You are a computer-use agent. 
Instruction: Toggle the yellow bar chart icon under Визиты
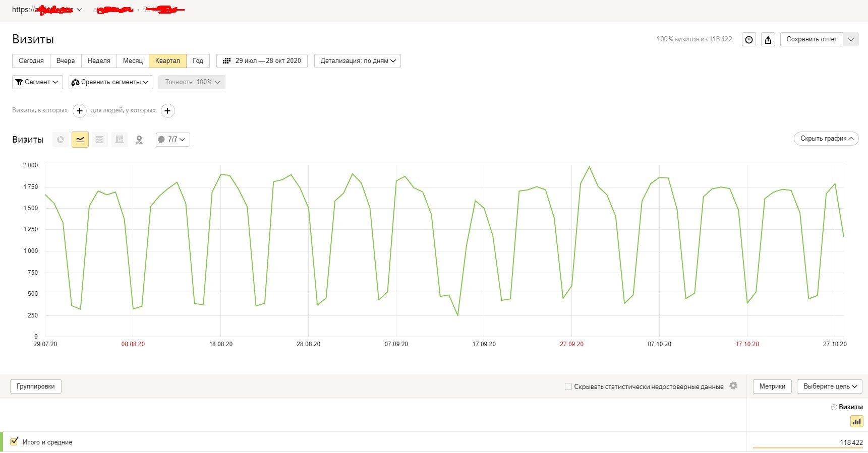click(856, 421)
